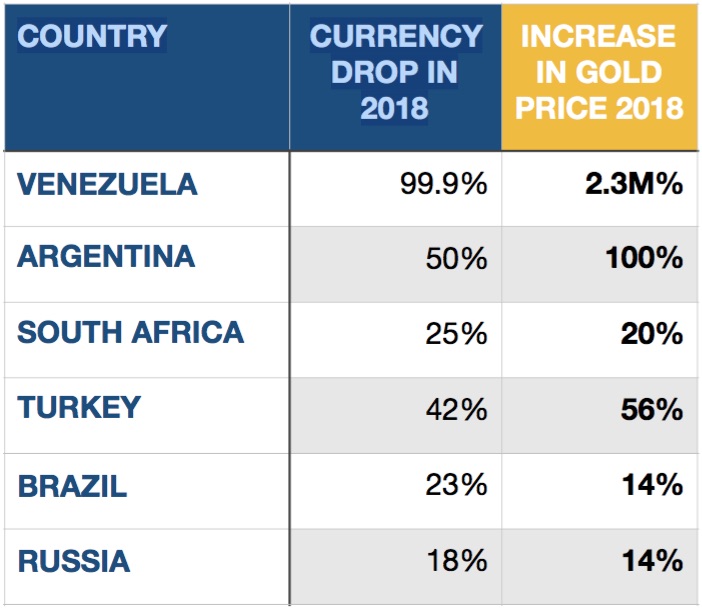This screenshot has height=612, width=702.
Task: Select South Africa's 25% currency drop cell
Action: tap(455, 333)
